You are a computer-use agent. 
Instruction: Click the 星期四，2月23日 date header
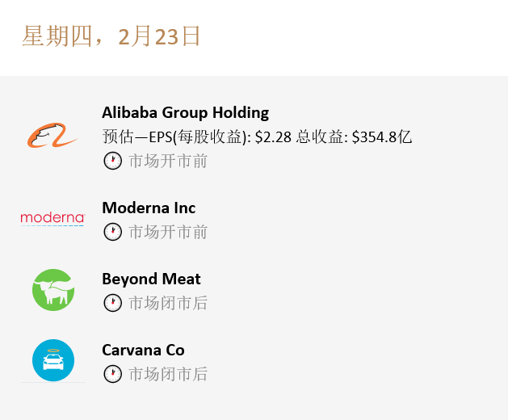(x=111, y=36)
